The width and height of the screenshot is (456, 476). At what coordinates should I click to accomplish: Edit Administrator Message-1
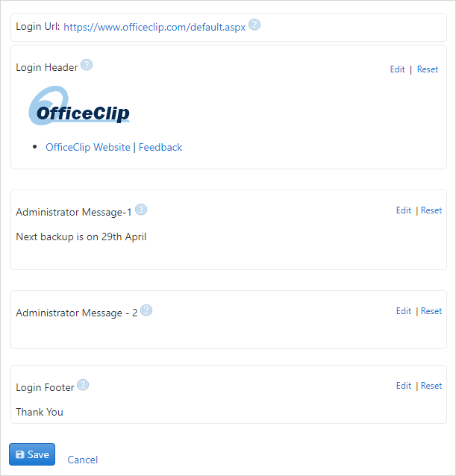[404, 210]
